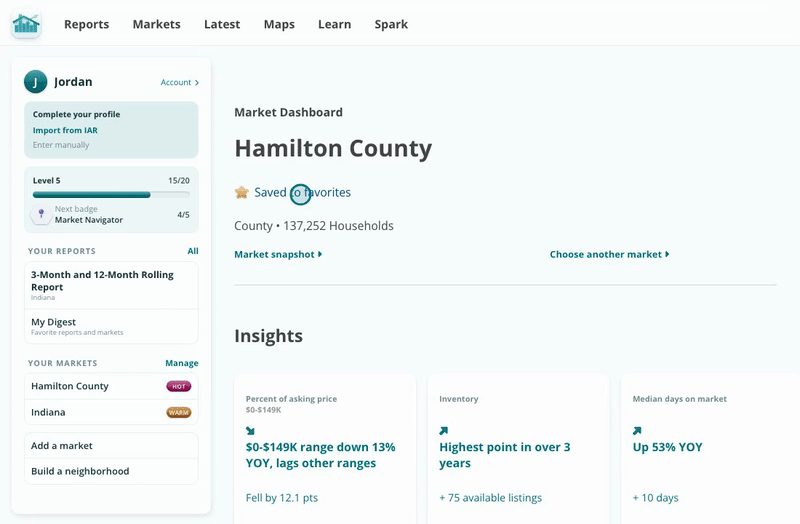Toggle the favorites star icon
The image size is (800, 524).
241,192
